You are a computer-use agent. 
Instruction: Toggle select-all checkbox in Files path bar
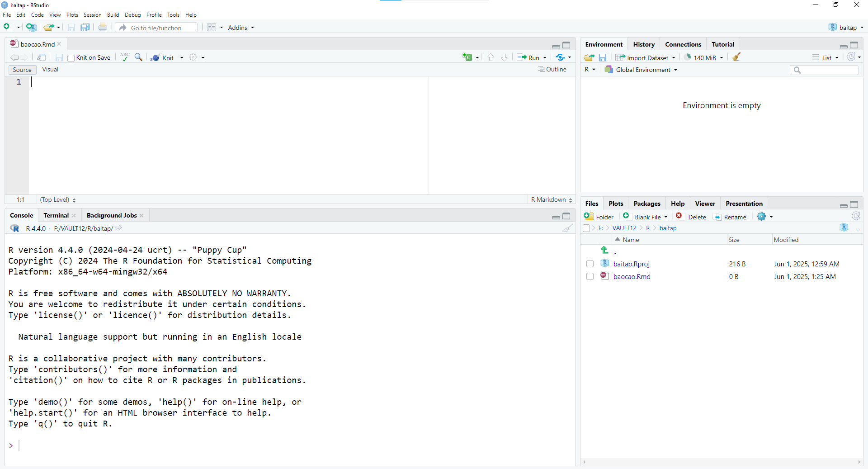click(x=586, y=228)
